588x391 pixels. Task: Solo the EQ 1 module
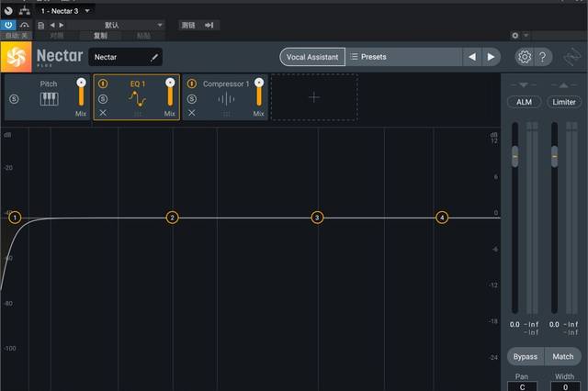[x=103, y=99]
